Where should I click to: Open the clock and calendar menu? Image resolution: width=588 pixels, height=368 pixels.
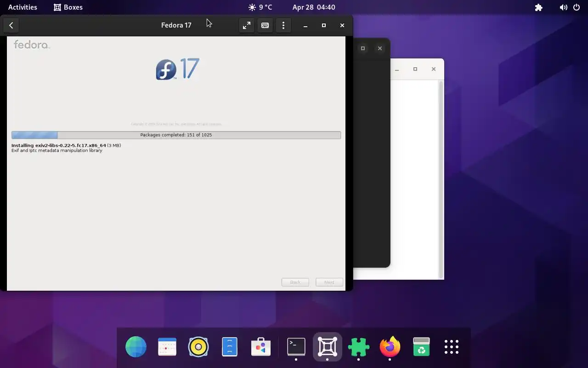coord(314,7)
